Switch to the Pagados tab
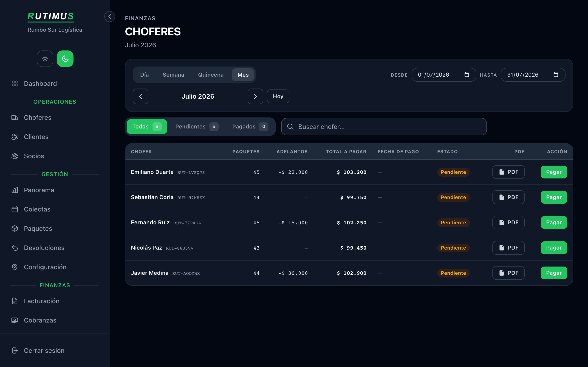Image resolution: width=588 pixels, height=367 pixels. pos(250,127)
